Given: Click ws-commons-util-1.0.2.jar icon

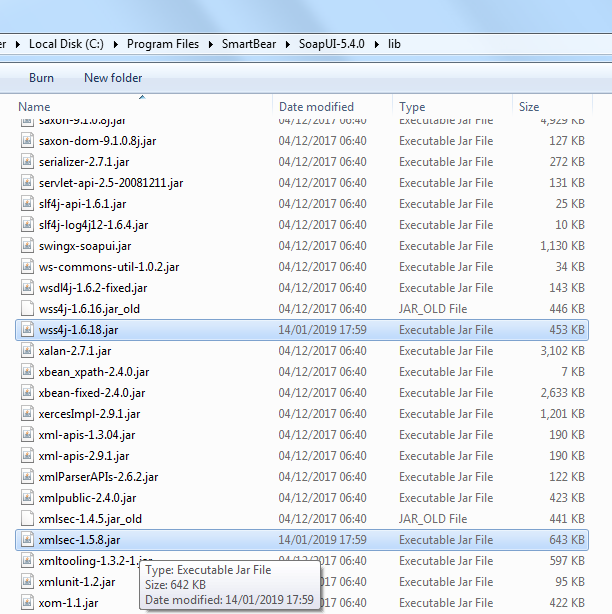Looking at the screenshot, I should (x=27, y=266).
